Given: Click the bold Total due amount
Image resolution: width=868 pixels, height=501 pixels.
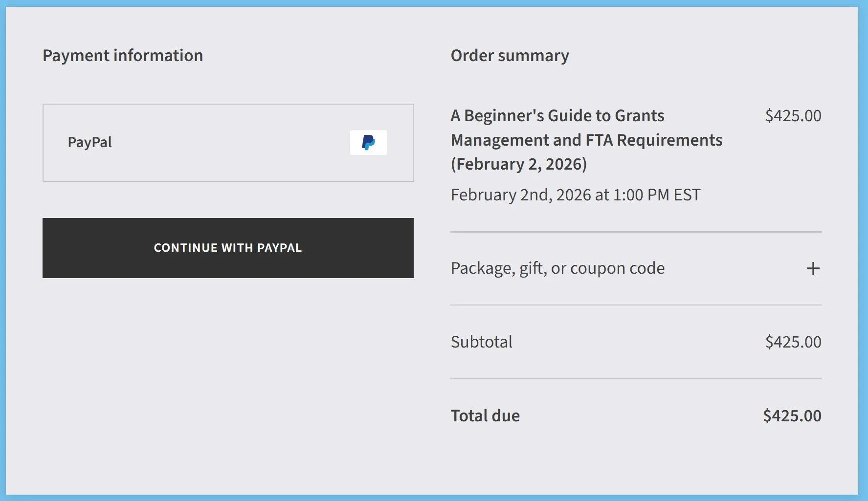Looking at the screenshot, I should click(792, 415).
